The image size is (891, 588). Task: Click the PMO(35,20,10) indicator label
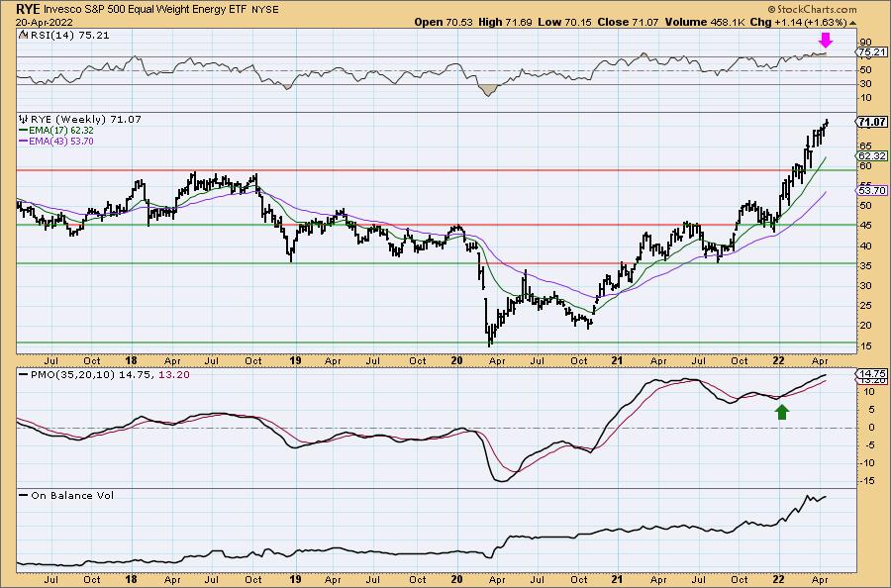point(72,375)
